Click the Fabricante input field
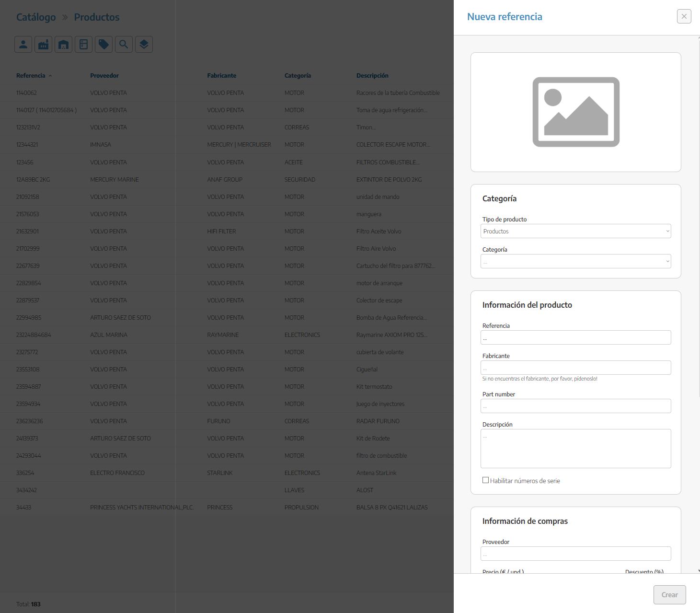Viewport: 700px width, 613px height. pyautogui.click(x=576, y=368)
